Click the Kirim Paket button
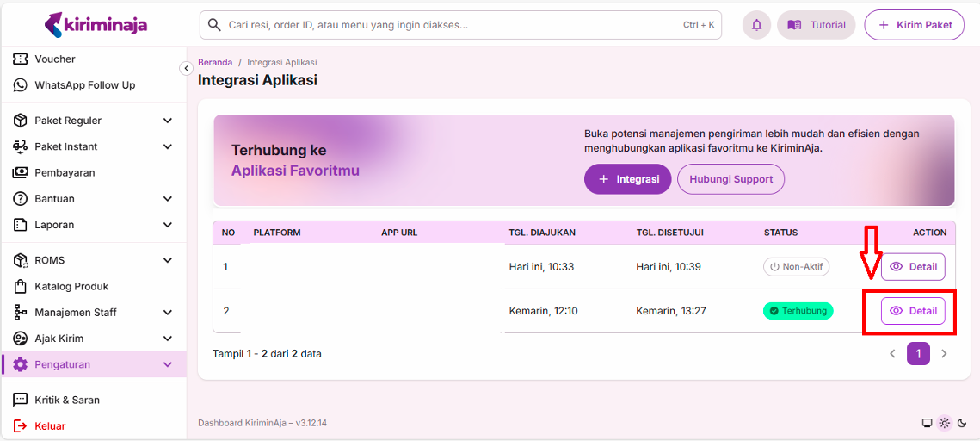Image resolution: width=980 pixels, height=441 pixels. pyautogui.click(x=915, y=25)
